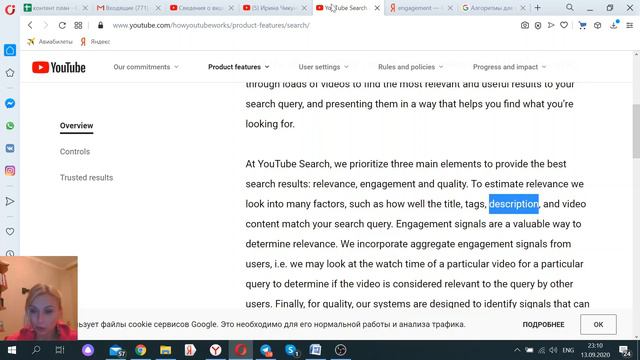
Task: Accept cookies with the OK button
Action: point(598,324)
